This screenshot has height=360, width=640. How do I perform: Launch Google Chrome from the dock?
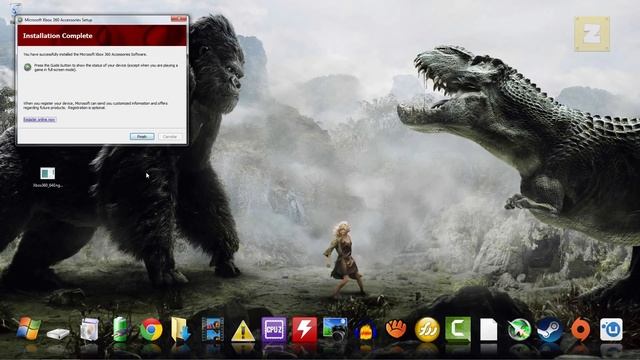click(x=151, y=329)
